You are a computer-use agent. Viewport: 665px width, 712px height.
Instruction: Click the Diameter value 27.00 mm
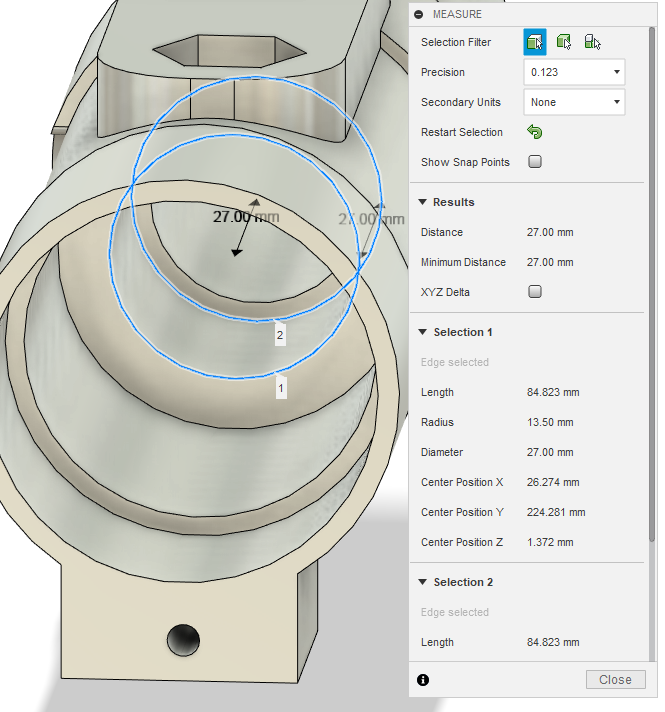[550, 452]
